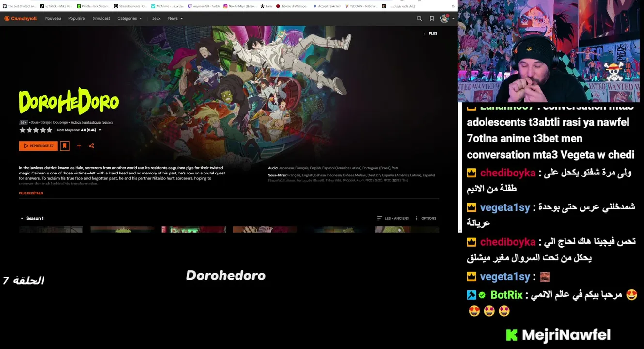Image resolution: width=644 pixels, height=349 pixels.
Task: Open the Nawfel Mejri Instagram bookmark
Action: click(240, 6)
